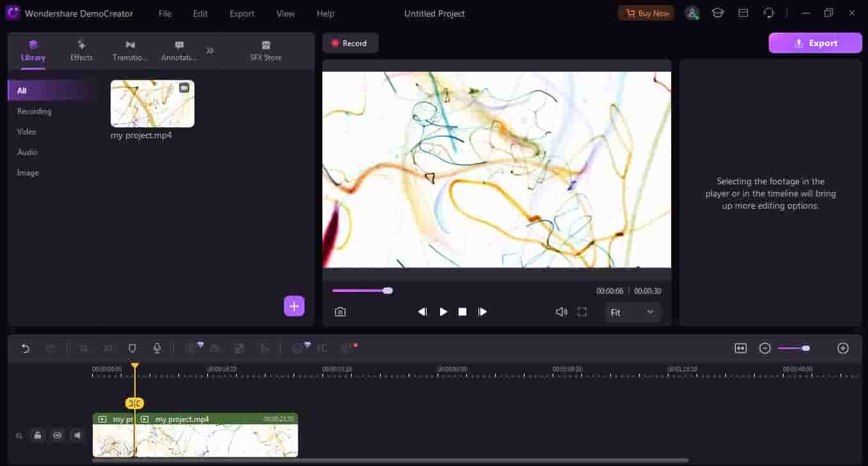Add a marker using the shield icon
868x466 pixels.
pyautogui.click(x=132, y=348)
